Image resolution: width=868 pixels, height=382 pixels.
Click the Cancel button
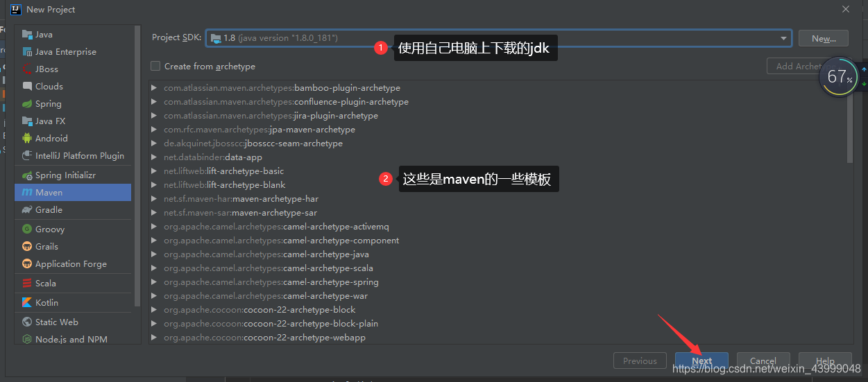[x=763, y=361]
